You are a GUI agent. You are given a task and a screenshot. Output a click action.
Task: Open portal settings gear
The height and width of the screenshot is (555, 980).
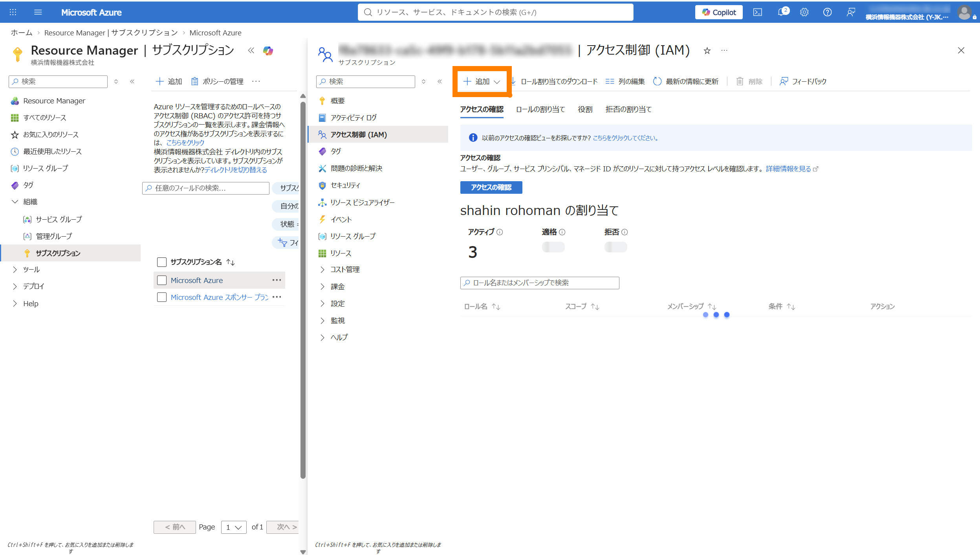[804, 12]
